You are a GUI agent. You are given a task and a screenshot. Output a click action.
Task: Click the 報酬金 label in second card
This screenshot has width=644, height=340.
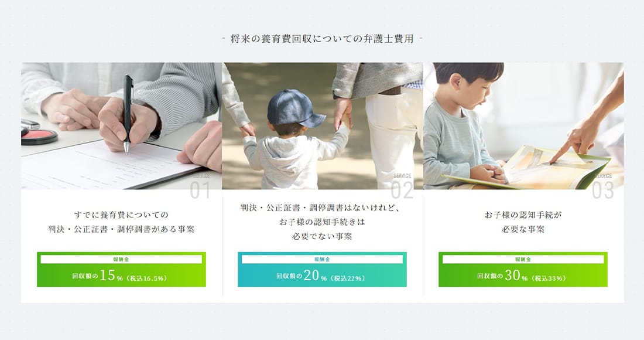[322, 260]
